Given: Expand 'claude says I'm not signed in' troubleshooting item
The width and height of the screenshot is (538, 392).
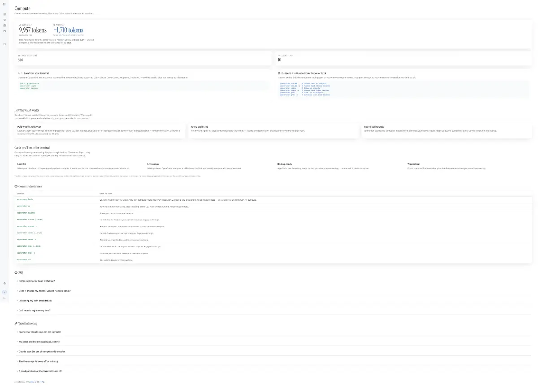Looking at the screenshot, I should [x=39, y=332].
